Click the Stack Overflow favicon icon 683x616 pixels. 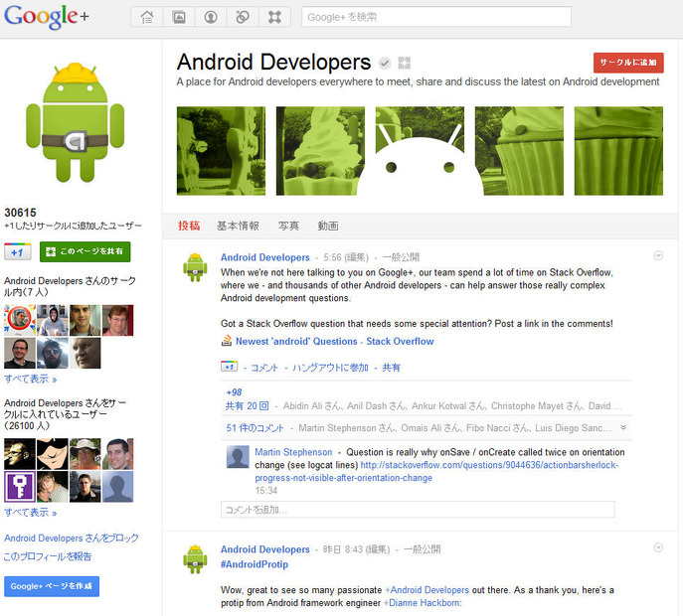point(226,341)
